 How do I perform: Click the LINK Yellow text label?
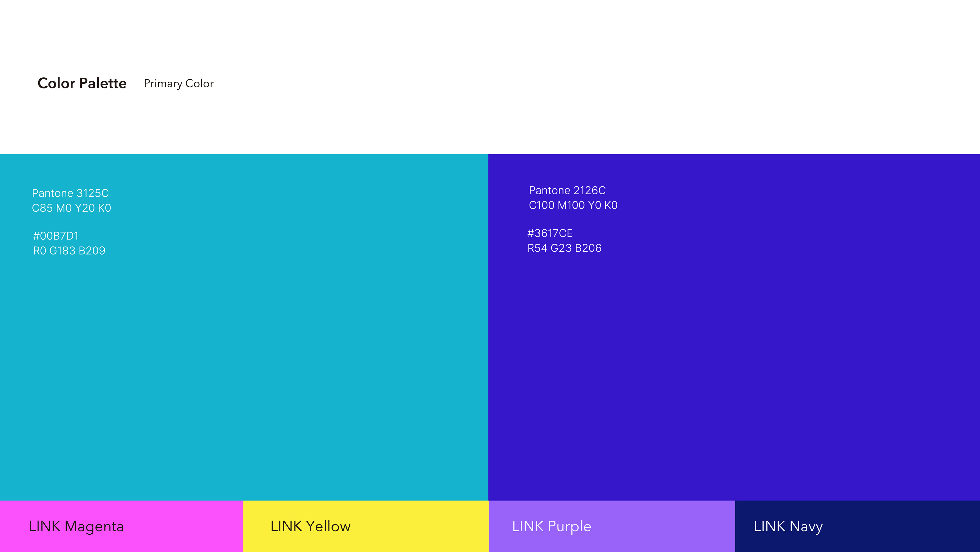point(310,526)
